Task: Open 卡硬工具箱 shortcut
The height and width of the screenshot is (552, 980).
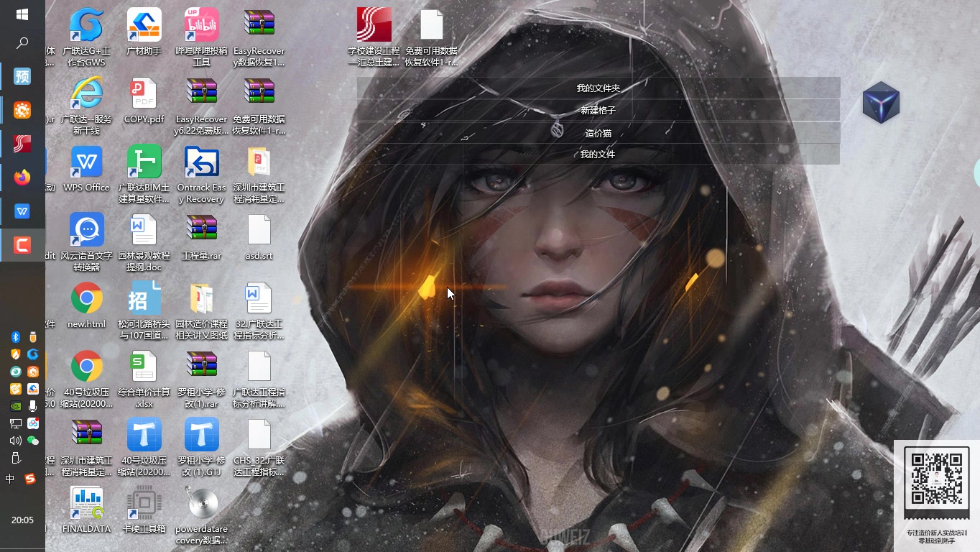Action: pyautogui.click(x=144, y=510)
